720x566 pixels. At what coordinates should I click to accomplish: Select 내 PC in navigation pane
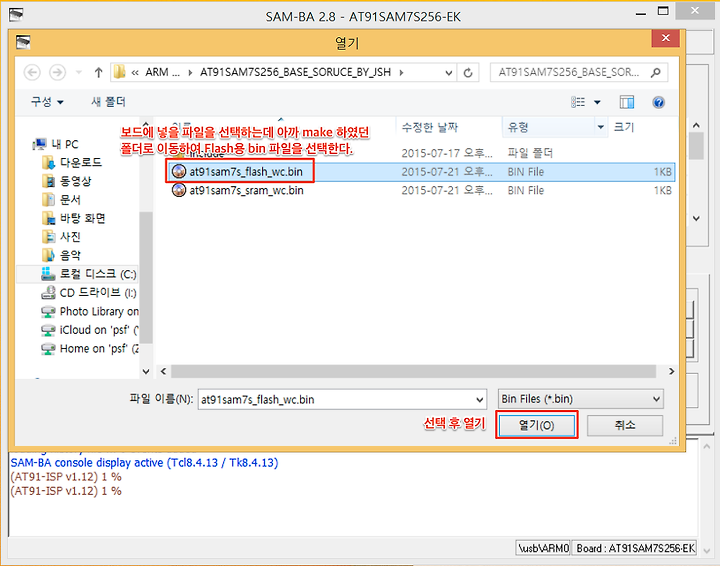(56, 144)
